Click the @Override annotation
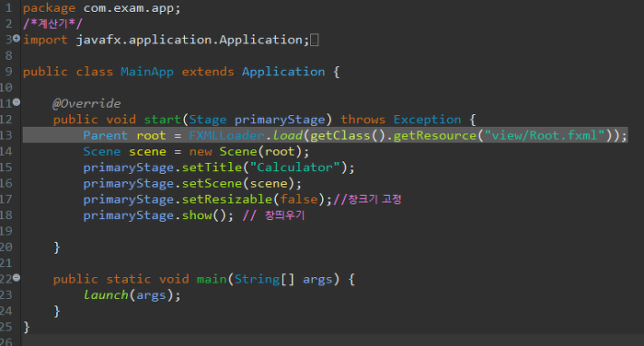Viewport: 644px width, 346px height. pos(86,104)
